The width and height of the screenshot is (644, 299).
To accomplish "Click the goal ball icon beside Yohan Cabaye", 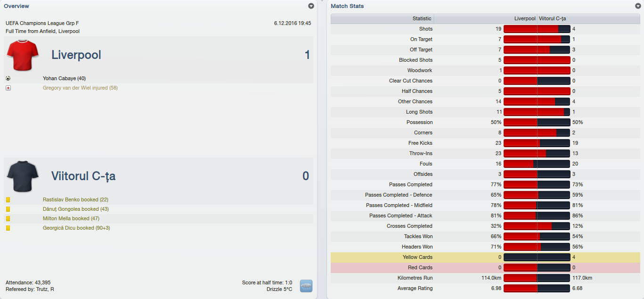I will click(x=8, y=78).
